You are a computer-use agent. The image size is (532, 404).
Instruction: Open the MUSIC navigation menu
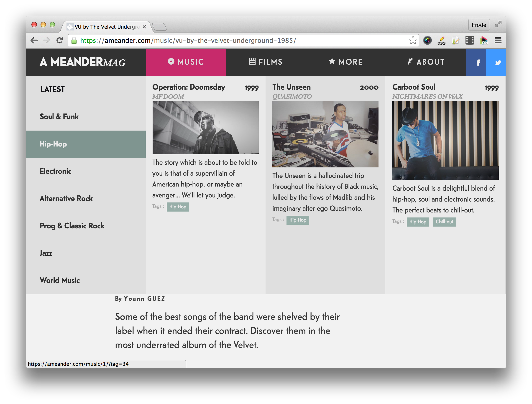186,62
